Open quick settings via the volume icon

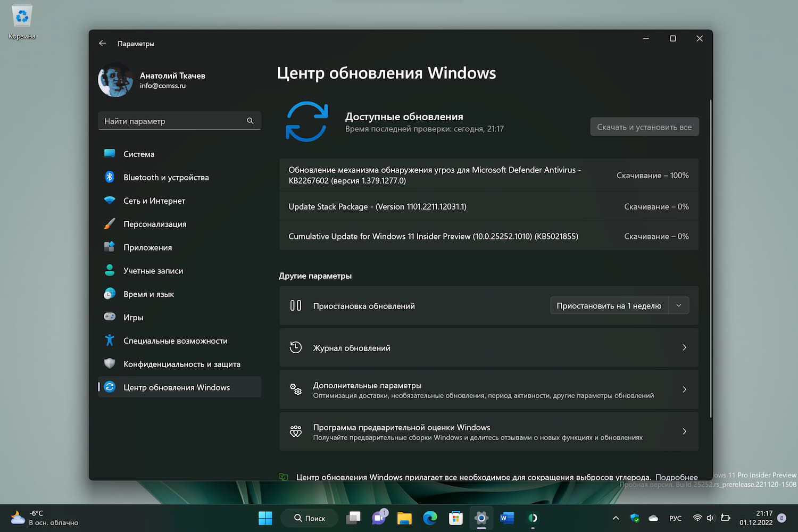[710, 518]
